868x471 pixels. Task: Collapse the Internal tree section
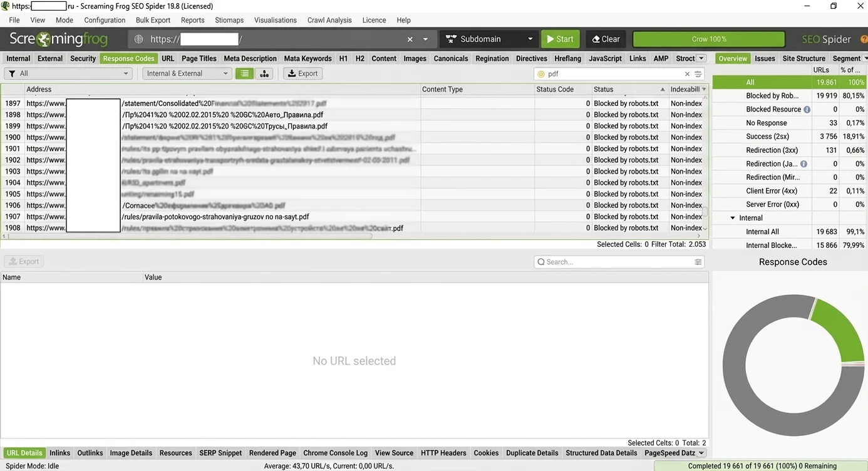(x=733, y=218)
